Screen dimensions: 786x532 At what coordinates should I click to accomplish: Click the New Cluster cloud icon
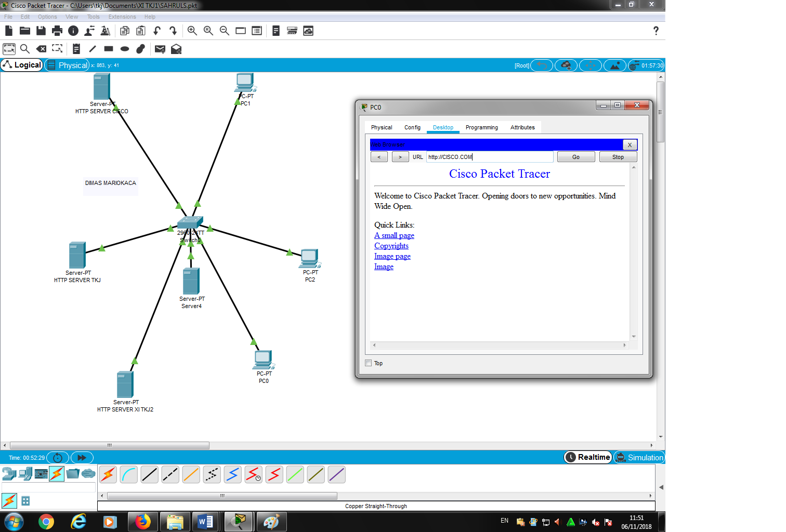coord(566,65)
